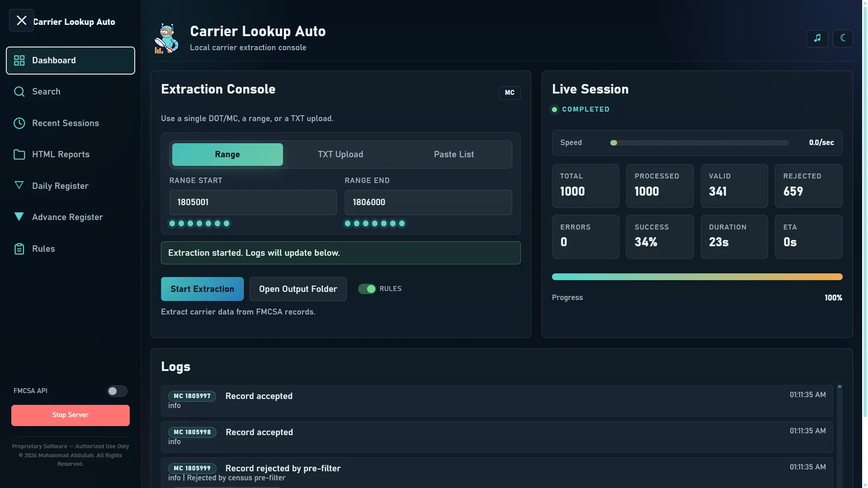Open Recent Sessions from the sidebar

pyautogui.click(x=71, y=123)
